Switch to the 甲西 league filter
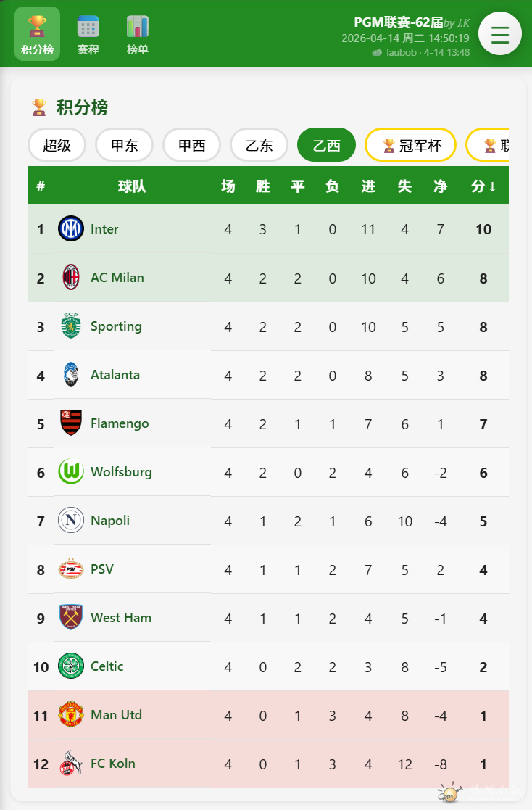This screenshot has height=810, width=532. pos(191,145)
